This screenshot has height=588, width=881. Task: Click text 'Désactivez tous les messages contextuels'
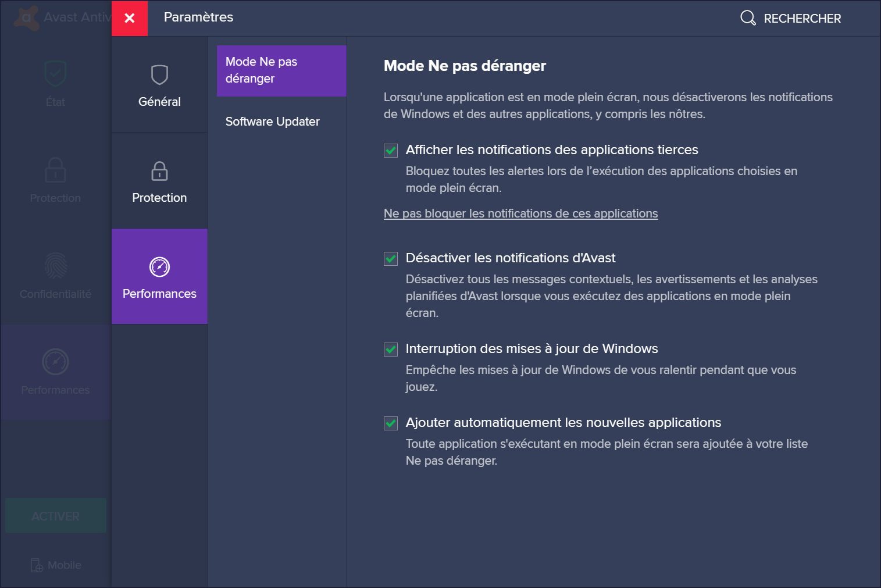click(x=611, y=296)
